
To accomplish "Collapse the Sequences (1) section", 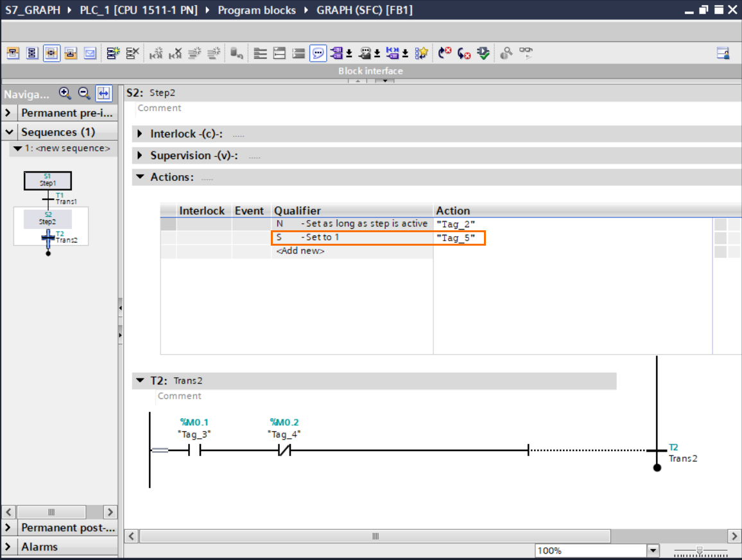I will coord(9,132).
